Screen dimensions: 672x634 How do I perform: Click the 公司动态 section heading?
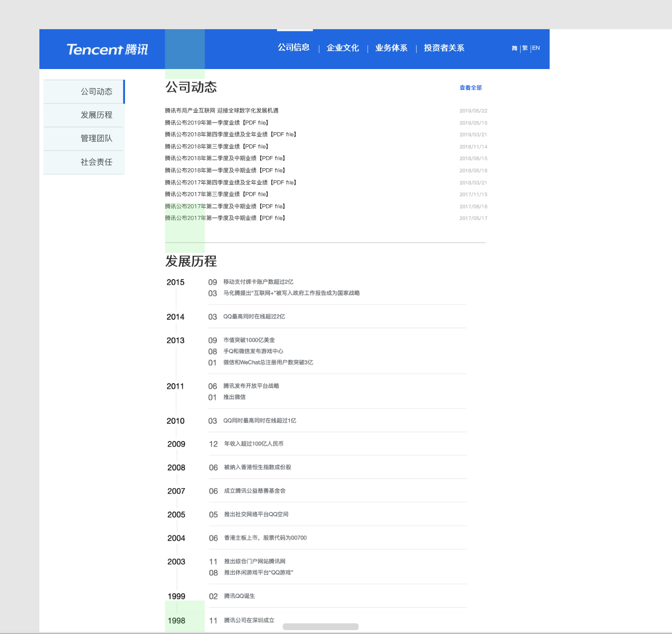pyautogui.click(x=191, y=88)
